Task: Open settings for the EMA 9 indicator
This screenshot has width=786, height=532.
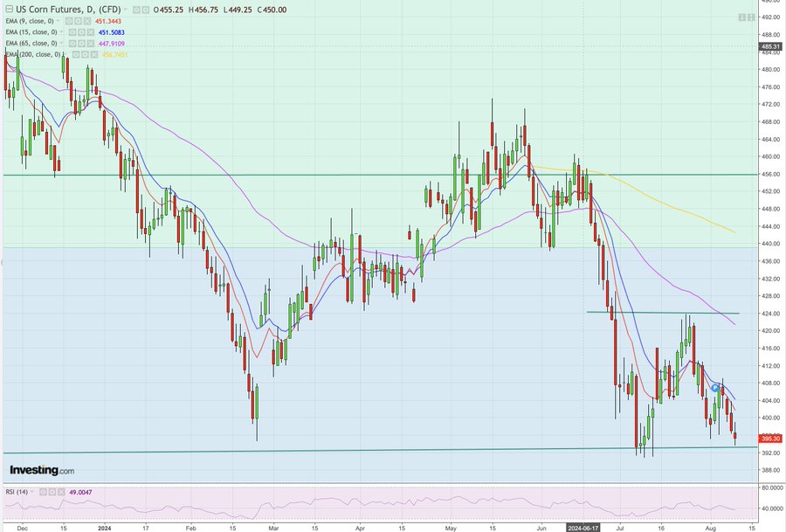Action: [x=79, y=21]
